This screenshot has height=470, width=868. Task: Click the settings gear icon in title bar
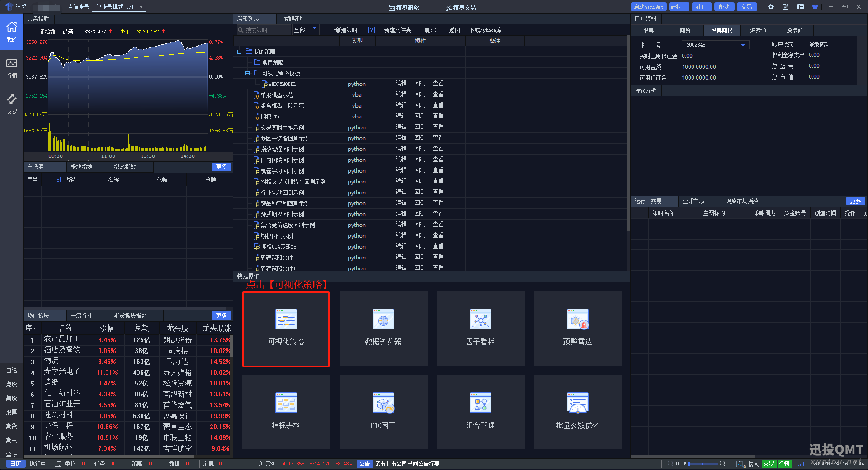click(771, 7)
